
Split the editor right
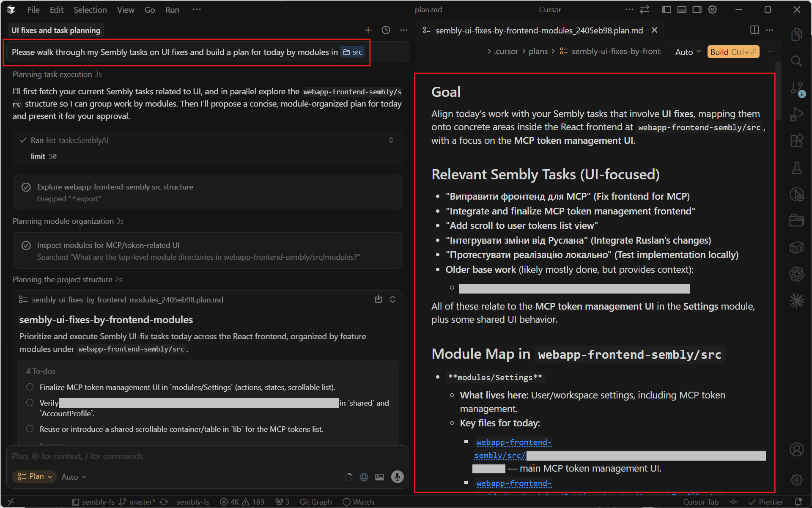[x=754, y=30]
